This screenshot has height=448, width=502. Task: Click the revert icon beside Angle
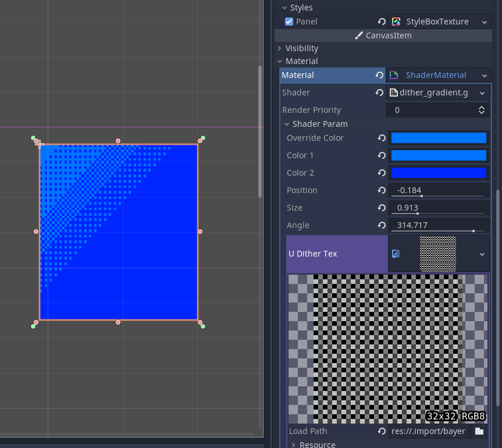[382, 225]
